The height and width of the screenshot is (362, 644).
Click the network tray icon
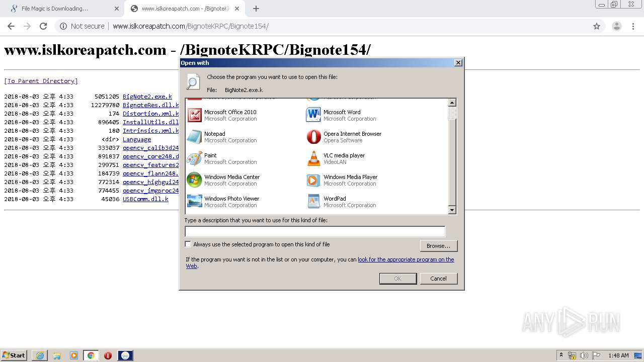coord(572,355)
